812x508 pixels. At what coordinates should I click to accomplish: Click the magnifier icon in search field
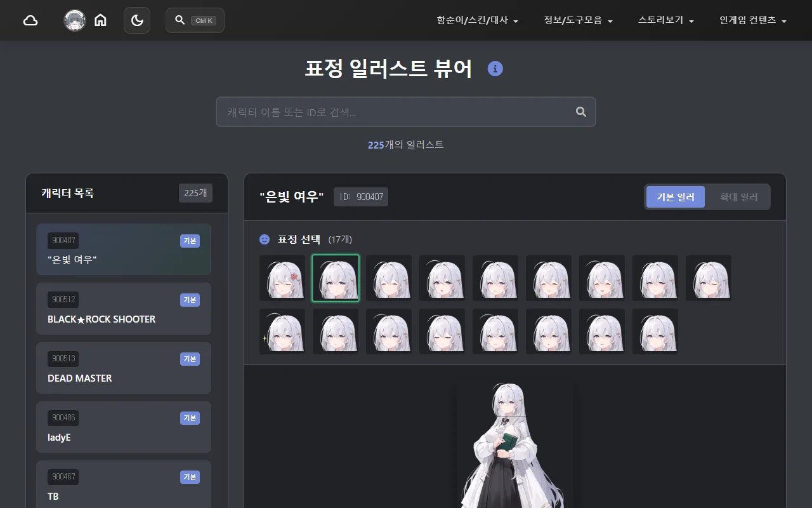(x=580, y=112)
